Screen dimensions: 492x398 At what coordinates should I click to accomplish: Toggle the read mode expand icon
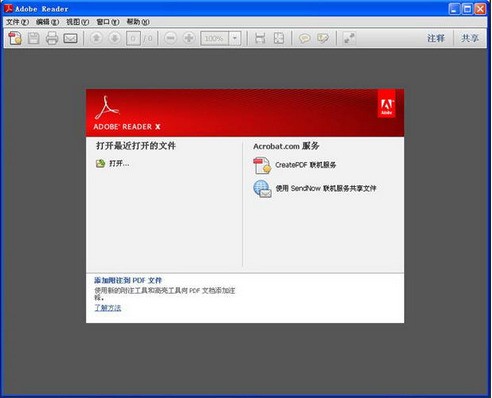coord(349,38)
